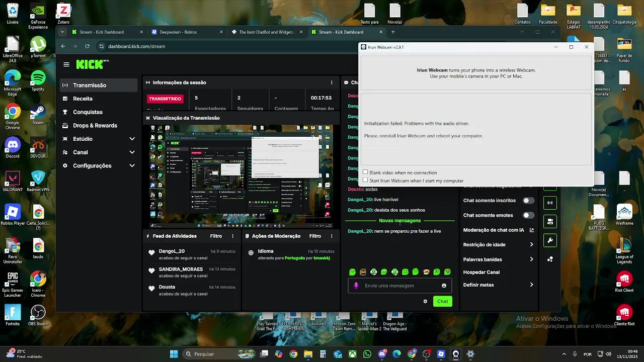Click the Envie uma mensagem input field
The width and height of the screenshot is (644, 362).
400,286
